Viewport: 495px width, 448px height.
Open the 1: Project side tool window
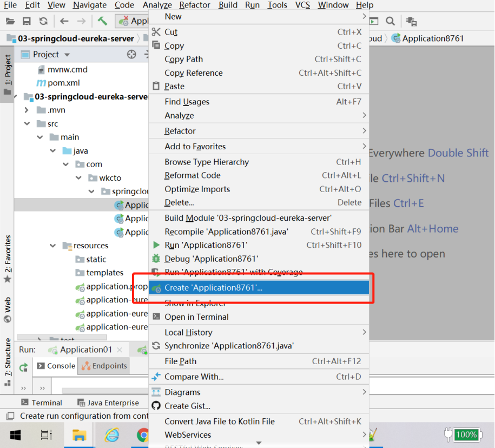[7, 74]
